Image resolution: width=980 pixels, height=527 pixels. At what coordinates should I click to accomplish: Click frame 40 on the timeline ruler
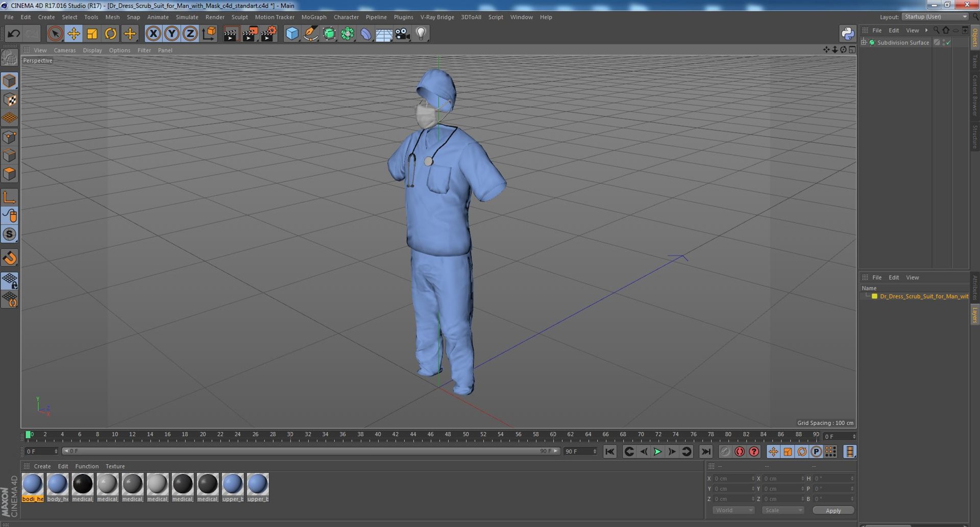tap(378, 435)
